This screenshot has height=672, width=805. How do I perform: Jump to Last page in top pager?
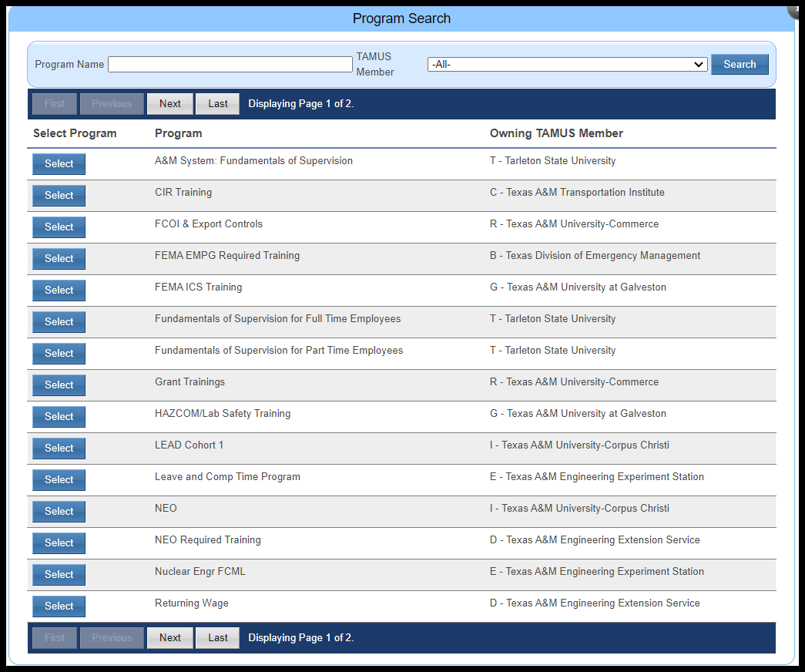click(217, 104)
